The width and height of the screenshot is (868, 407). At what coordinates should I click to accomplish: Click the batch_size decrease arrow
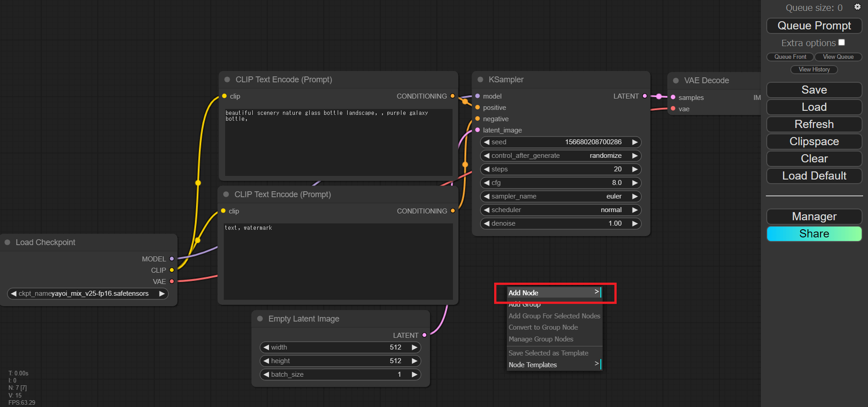[266, 374]
